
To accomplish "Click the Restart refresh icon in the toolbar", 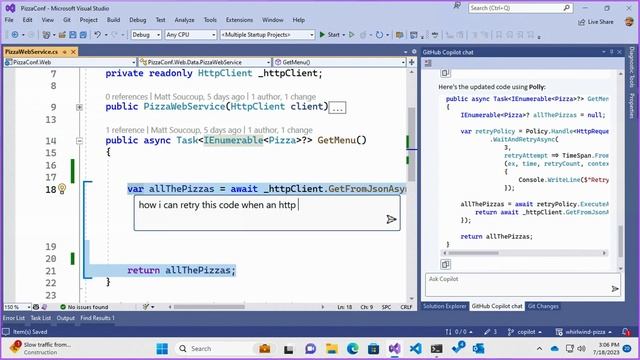I will pyautogui.click(x=379, y=35).
